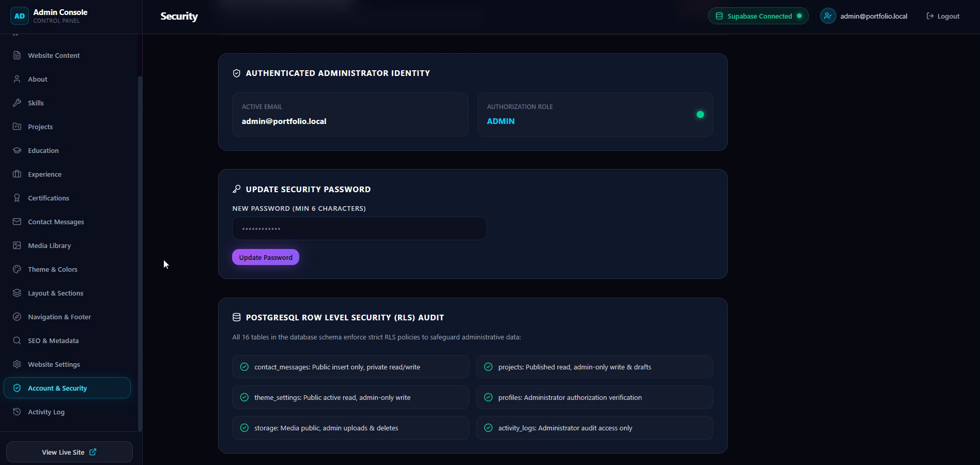Click the external link icon on View Live Site
The image size is (980, 465).
point(93,452)
